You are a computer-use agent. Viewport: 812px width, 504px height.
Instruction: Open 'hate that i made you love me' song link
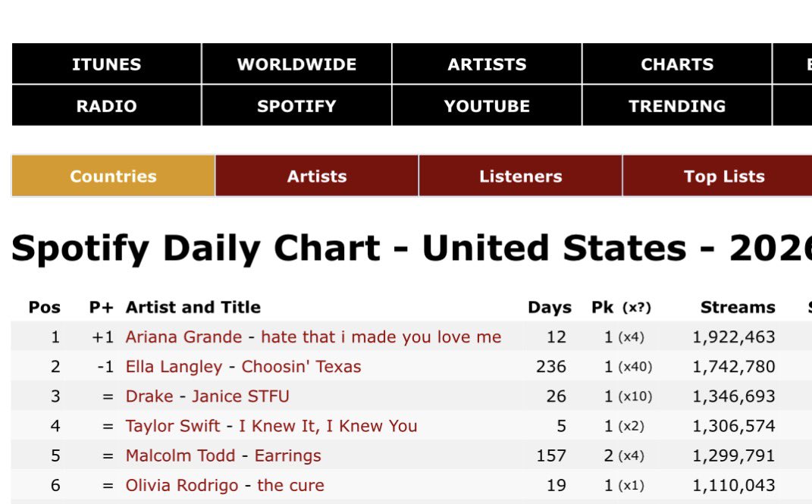381,337
